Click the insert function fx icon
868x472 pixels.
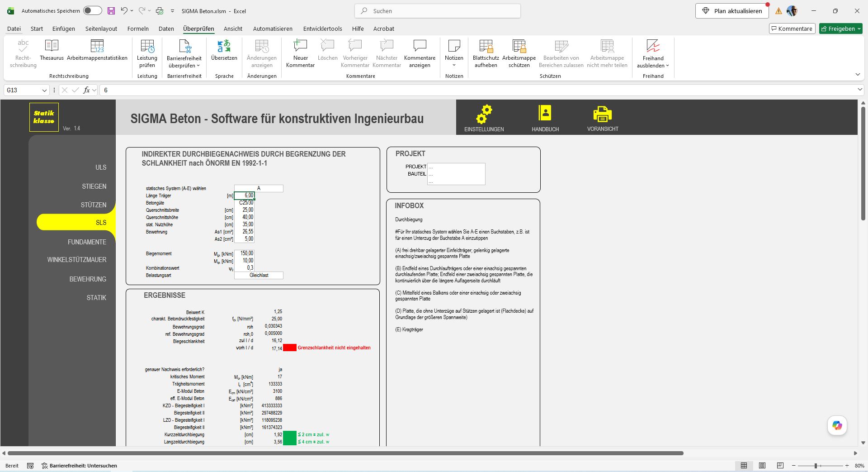[86, 90]
